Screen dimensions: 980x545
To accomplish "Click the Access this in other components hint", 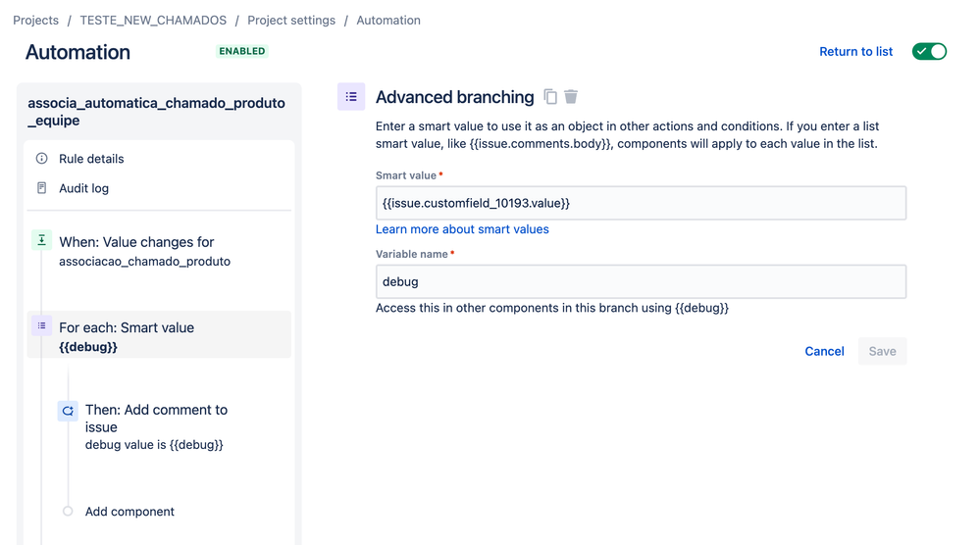I will click(552, 308).
